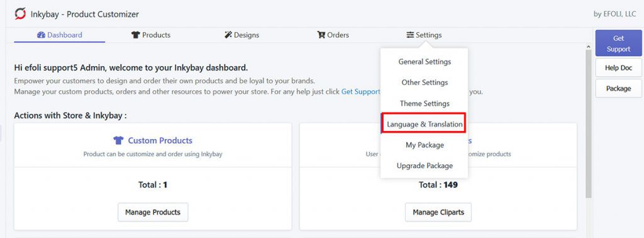Click 'Actions with Store & Inkybay' heading

[x=70, y=115]
